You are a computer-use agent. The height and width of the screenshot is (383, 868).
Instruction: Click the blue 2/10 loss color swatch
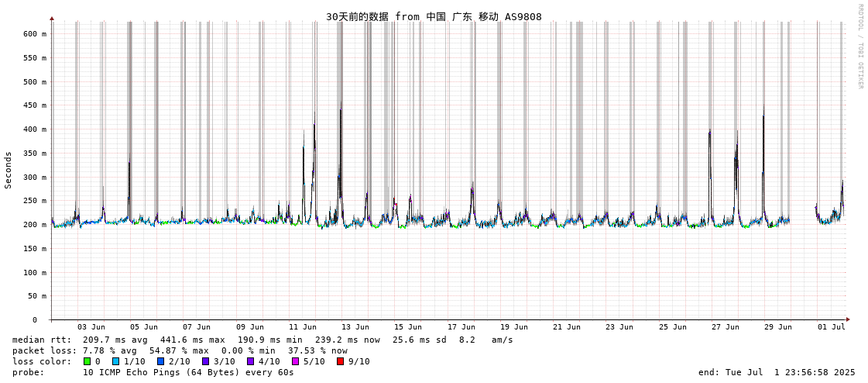pyautogui.click(x=160, y=361)
